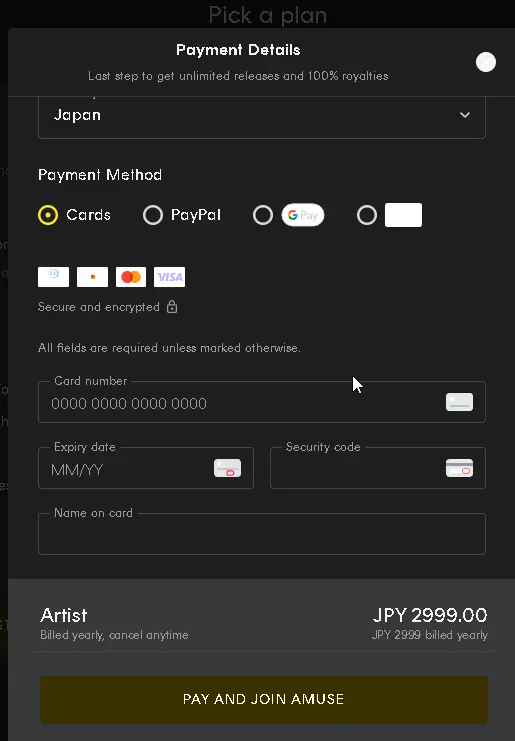Click the Payment Method heading

tap(100, 175)
